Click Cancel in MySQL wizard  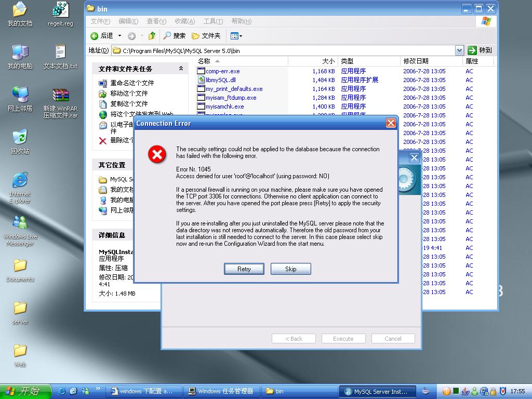(x=393, y=339)
